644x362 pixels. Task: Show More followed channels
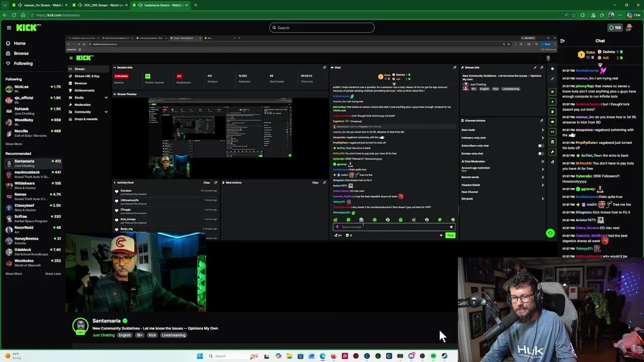point(14,144)
